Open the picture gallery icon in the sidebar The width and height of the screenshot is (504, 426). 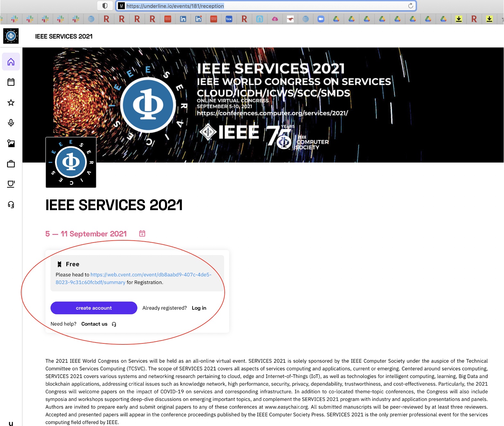(x=11, y=144)
